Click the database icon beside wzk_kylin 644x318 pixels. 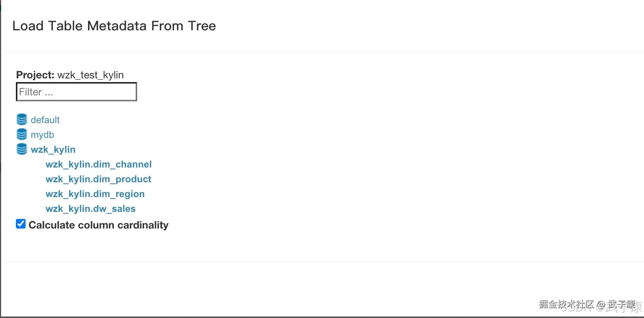point(22,149)
